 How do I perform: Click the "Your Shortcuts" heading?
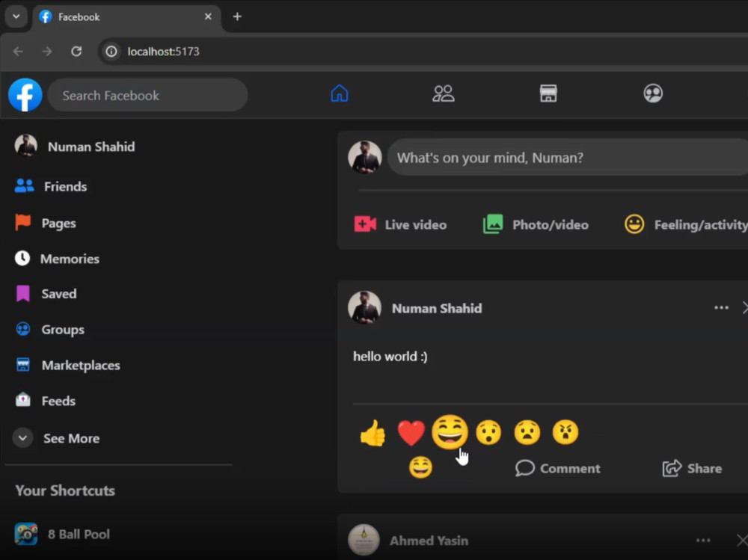[65, 490]
